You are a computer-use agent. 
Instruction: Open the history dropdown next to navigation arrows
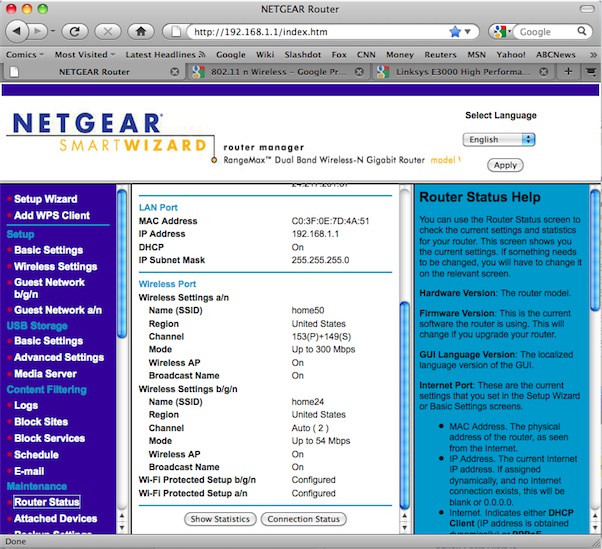53,31
